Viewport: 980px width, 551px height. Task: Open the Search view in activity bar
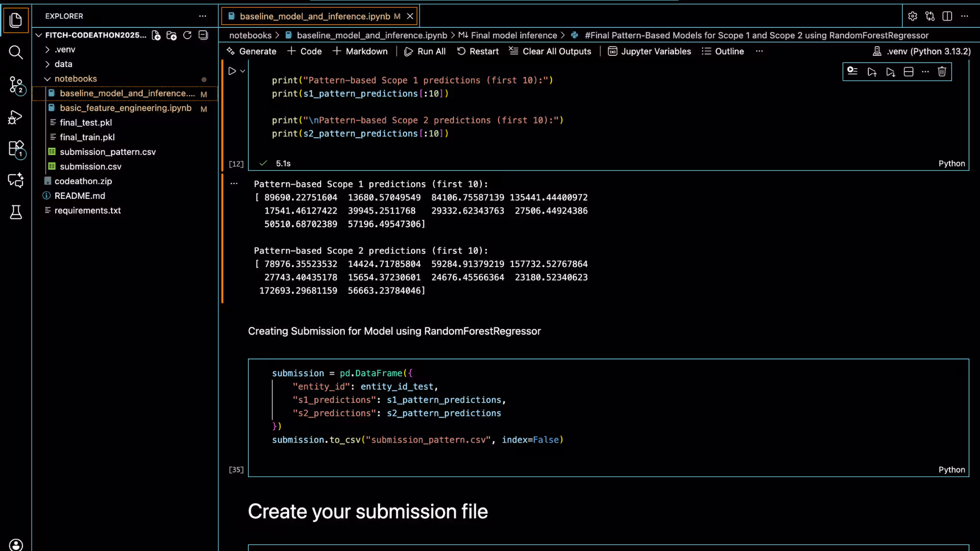[16, 52]
